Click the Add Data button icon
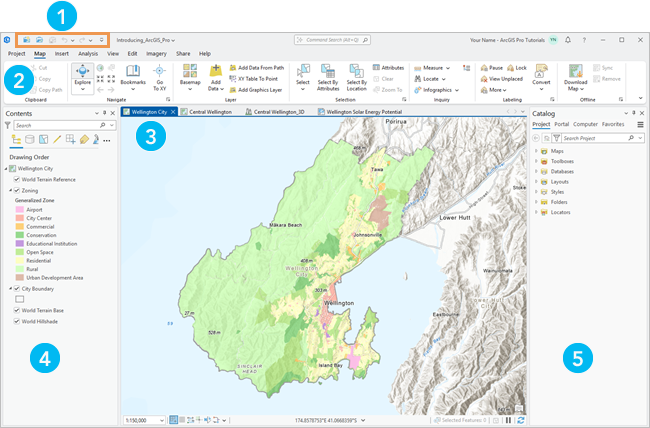650x428 pixels. [x=216, y=72]
